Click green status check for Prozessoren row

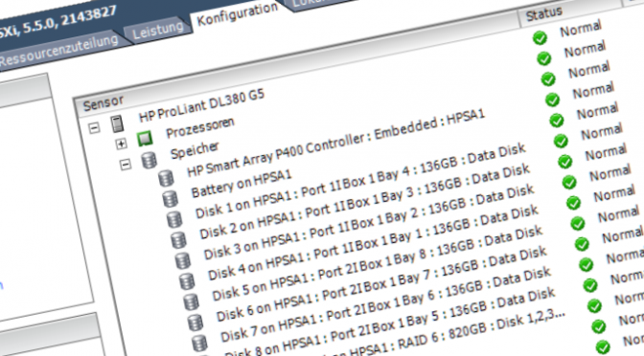tap(543, 58)
